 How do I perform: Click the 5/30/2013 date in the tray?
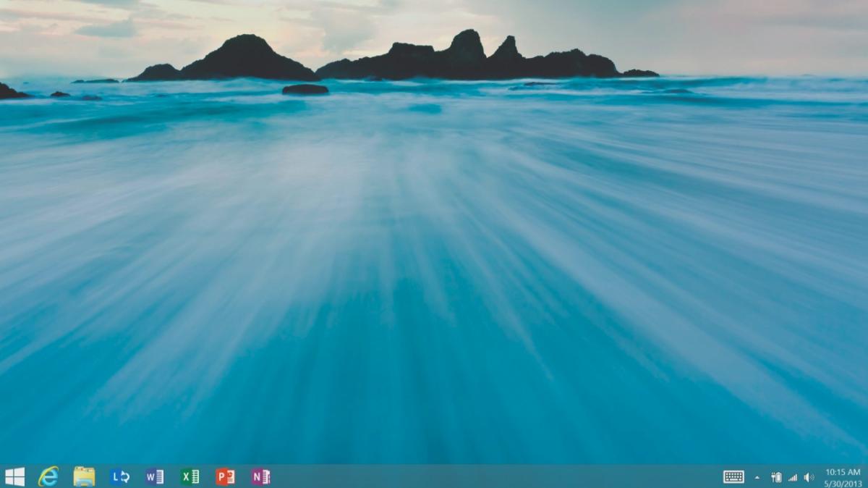point(843,483)
